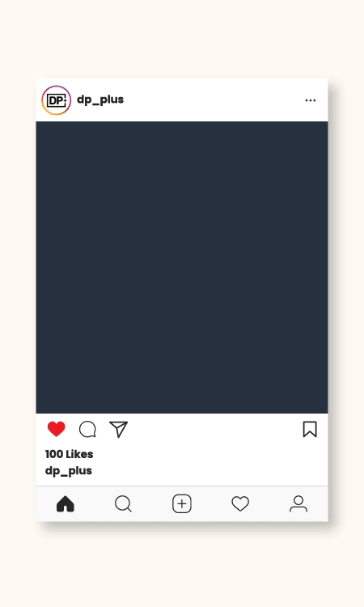Tap the dark navy post image
Viewport: 364px width, 607px height.
pos(182,267)
